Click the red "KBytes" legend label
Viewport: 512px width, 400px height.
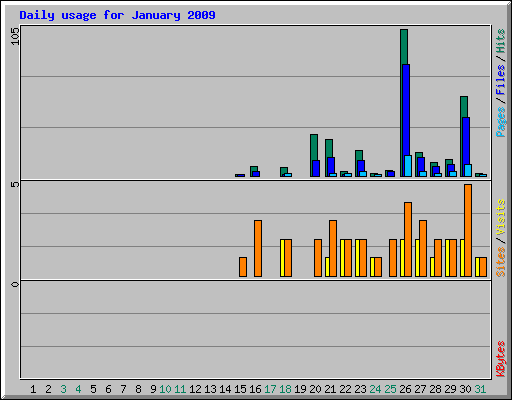tap(500, 359)
